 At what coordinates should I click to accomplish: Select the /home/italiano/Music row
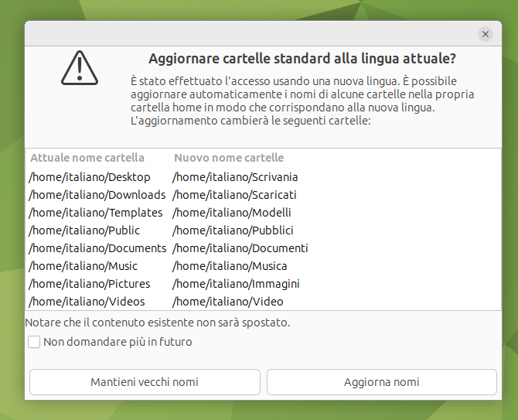(264, 266)
